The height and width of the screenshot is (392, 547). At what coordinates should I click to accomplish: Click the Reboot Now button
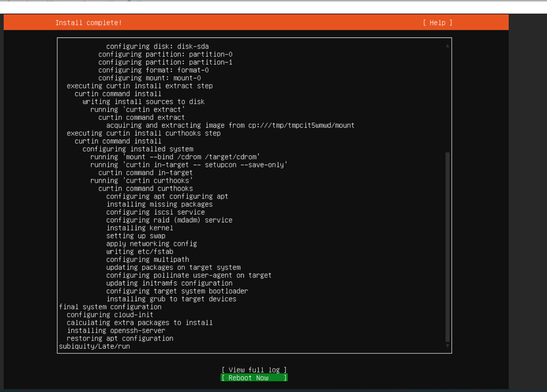pyautogui.click(x=254, y=378)
